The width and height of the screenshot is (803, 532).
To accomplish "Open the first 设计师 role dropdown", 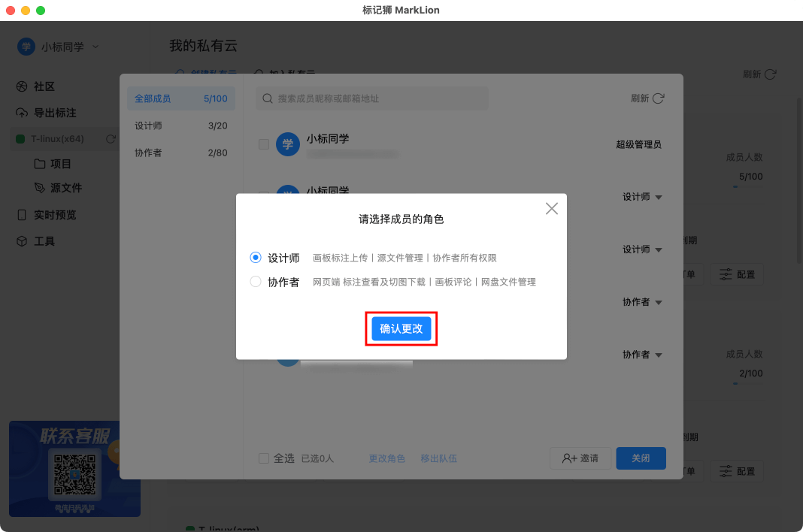I will (x=659, y=197).
